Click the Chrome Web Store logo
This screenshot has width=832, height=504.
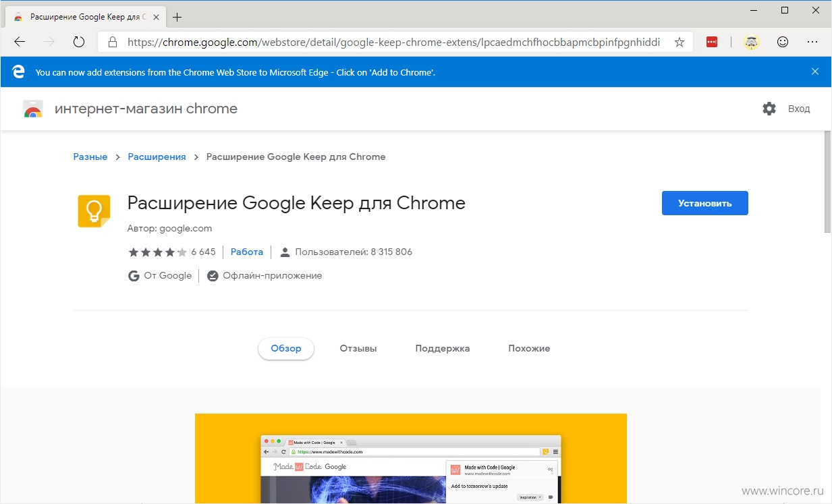click(33, 109)
